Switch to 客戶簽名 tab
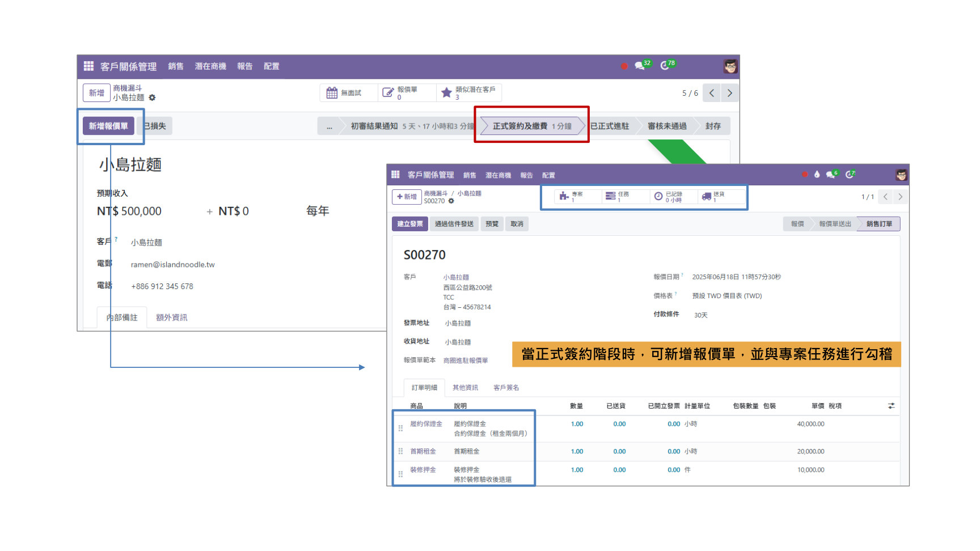Viewport: 980px width, 551px height. click(506, 388)
